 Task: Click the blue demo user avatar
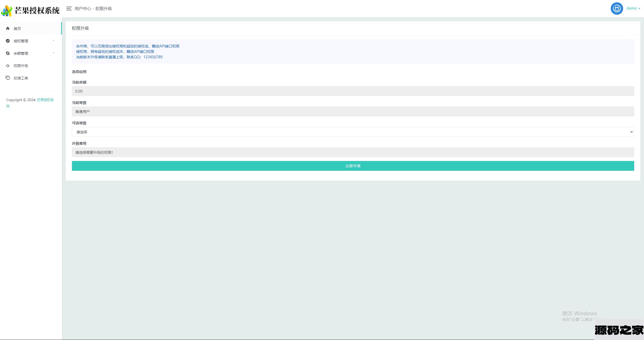click(617, 9)
